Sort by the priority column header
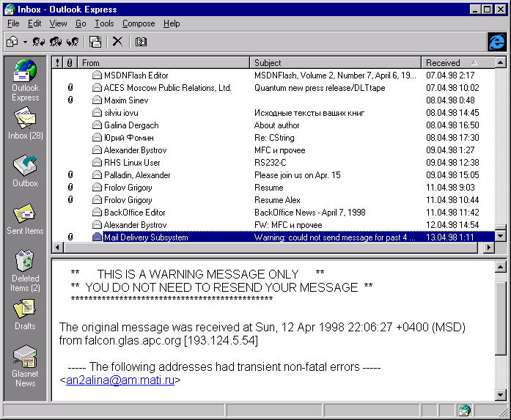 point(57,62)
